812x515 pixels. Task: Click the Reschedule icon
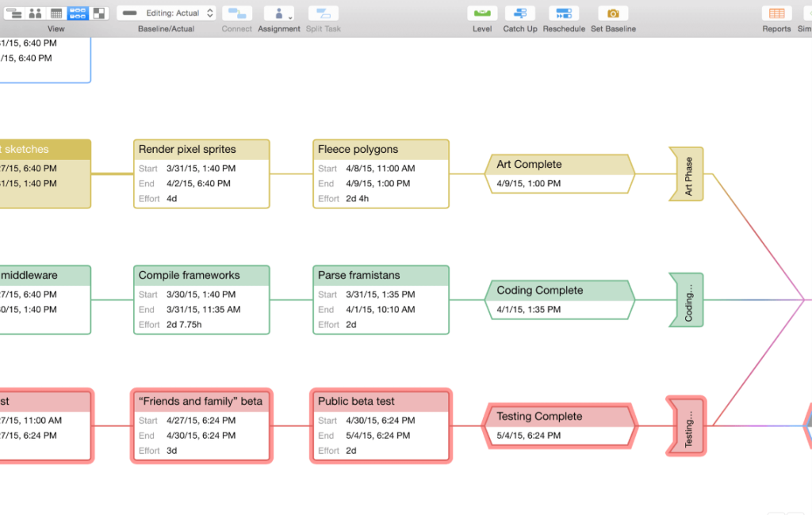pos(564,13)
